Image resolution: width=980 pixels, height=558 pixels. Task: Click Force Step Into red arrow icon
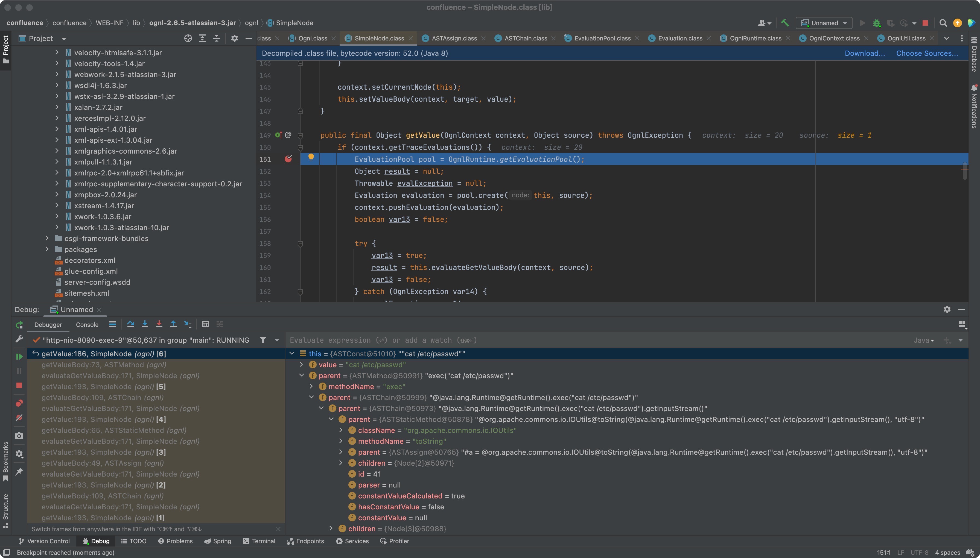coord(159,324)
